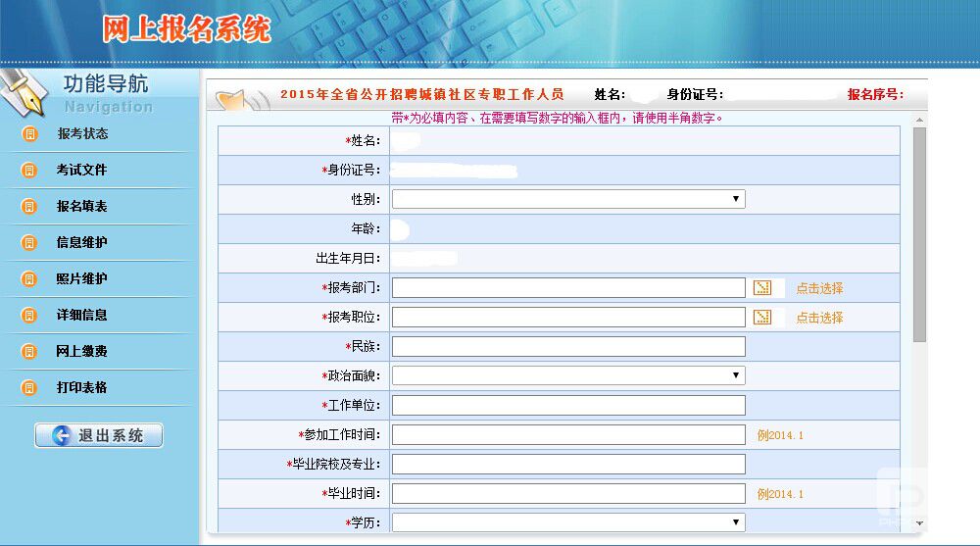The image size is (980, 546).
Task: Click the icon beside 网上缴费
Action: click(29, 352)
